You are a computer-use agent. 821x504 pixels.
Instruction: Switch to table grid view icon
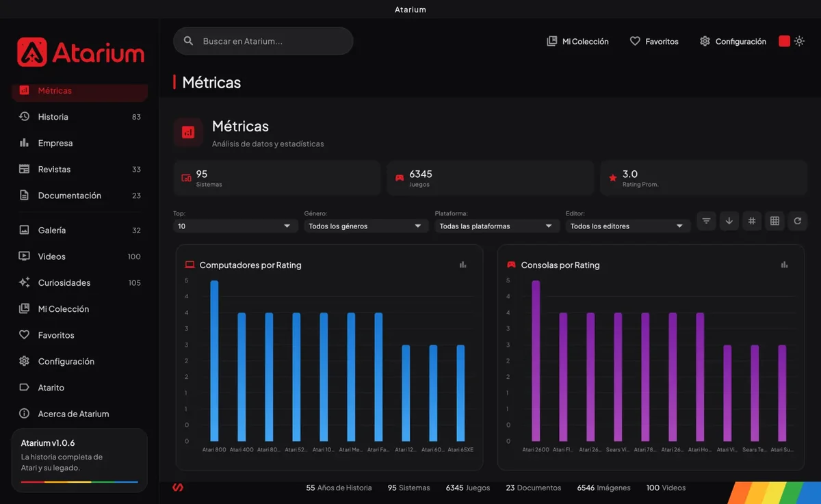(774, 221)
